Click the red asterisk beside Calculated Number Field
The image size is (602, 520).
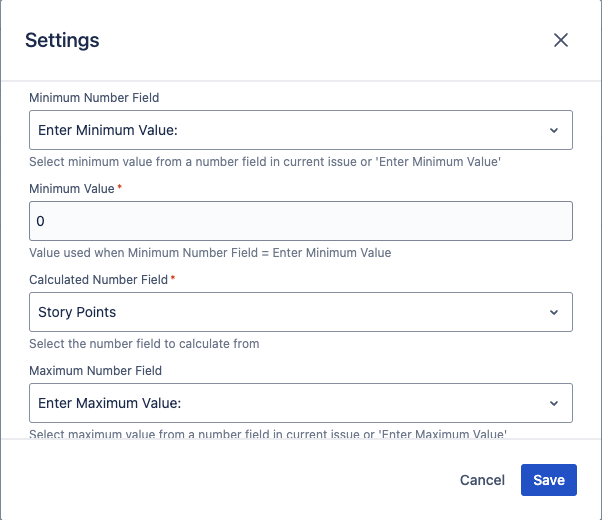click(x=173, y=279)
